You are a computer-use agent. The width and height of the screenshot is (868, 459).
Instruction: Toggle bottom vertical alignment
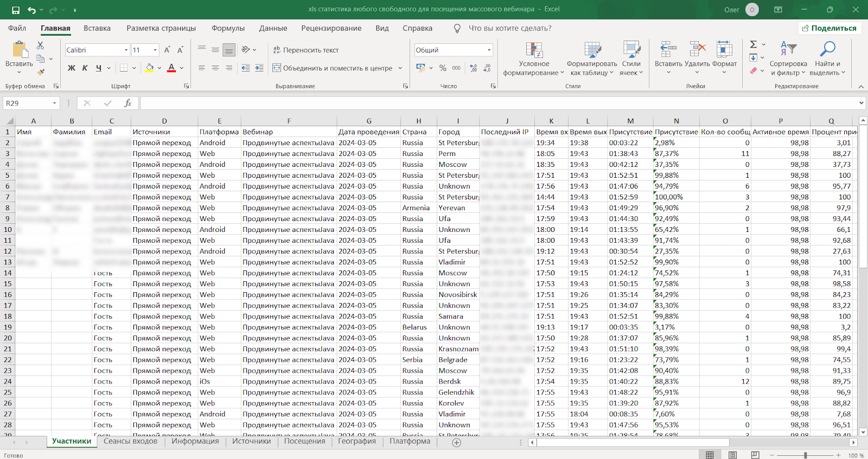click(x=229, y=49)
